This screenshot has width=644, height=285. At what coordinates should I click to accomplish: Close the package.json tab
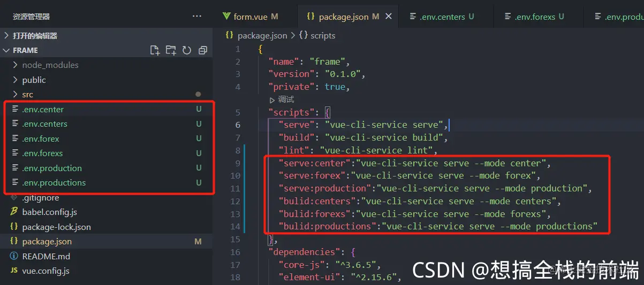(x=389, y=17)
